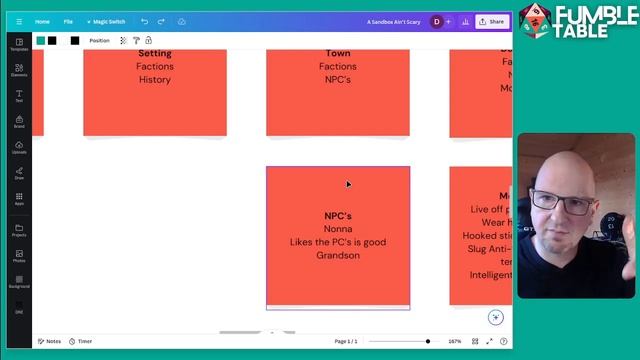This screenshot has height=360, width=640.
Task: Enter fullscreen present mode
Action: (489, 341)
